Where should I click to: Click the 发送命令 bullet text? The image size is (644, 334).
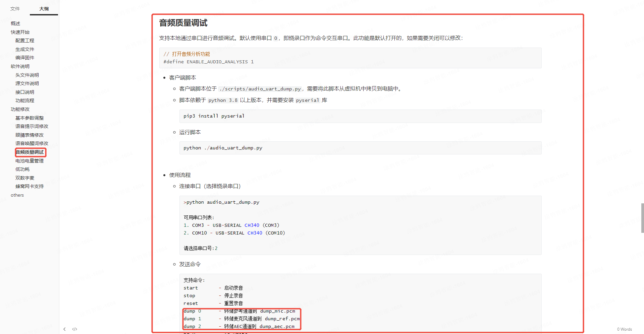pyautogui.click(x=190, y=264)
